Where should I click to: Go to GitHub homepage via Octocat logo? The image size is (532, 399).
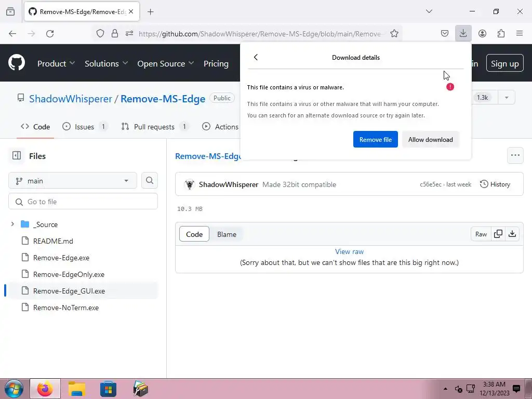(x=17, y=63)
